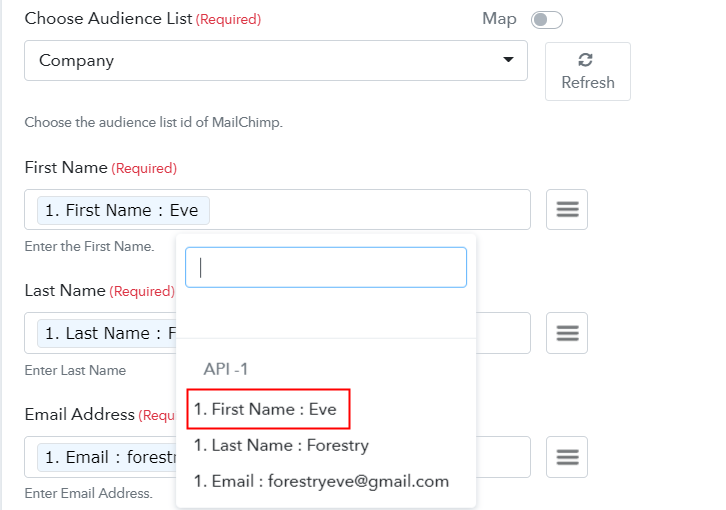Image resolution: width=726 pixels, height=510 pixels.
Task: Click empty area of First Name input
Action: click(x=370, y=210)
